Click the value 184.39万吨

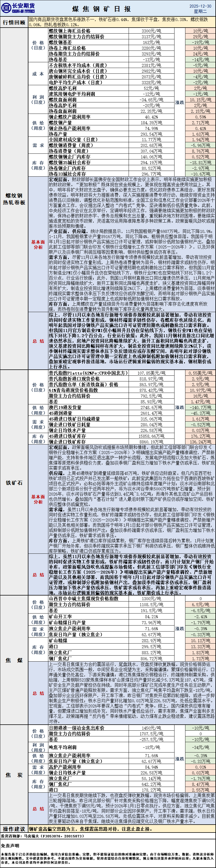151,123
